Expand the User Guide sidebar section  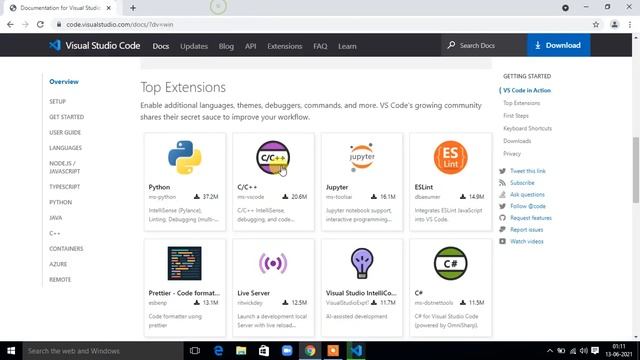(65, 132)
